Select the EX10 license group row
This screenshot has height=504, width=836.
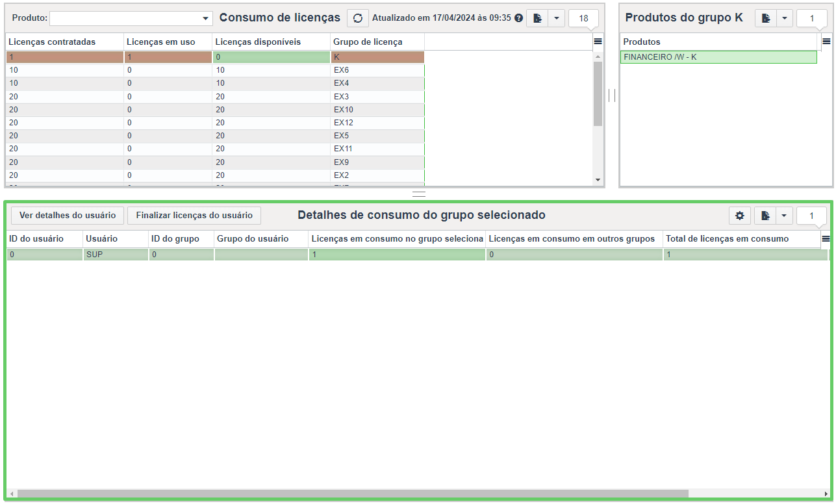tap(215, 110)
